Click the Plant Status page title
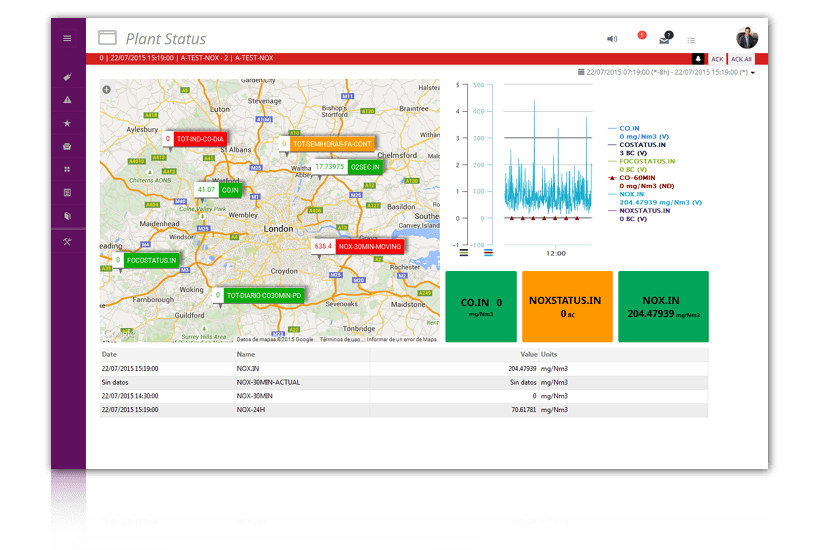This screenshot has height=550, width=825. coord(166,39)
